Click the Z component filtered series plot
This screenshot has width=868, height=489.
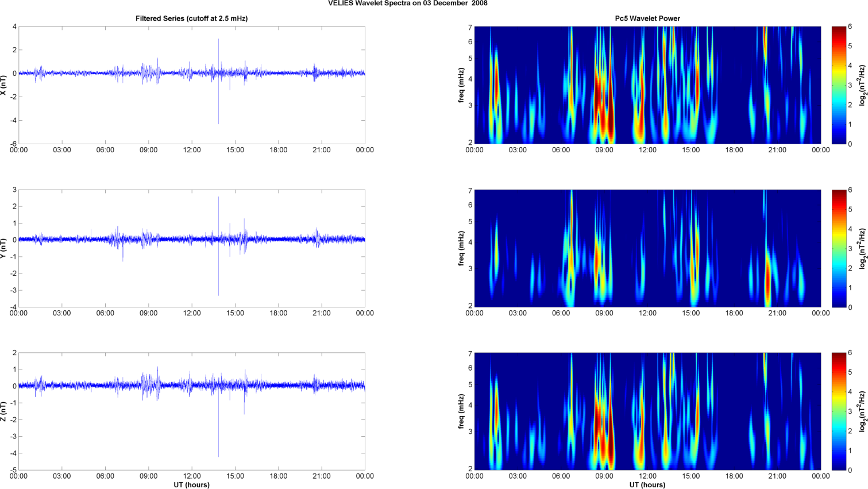pos(192,411)
